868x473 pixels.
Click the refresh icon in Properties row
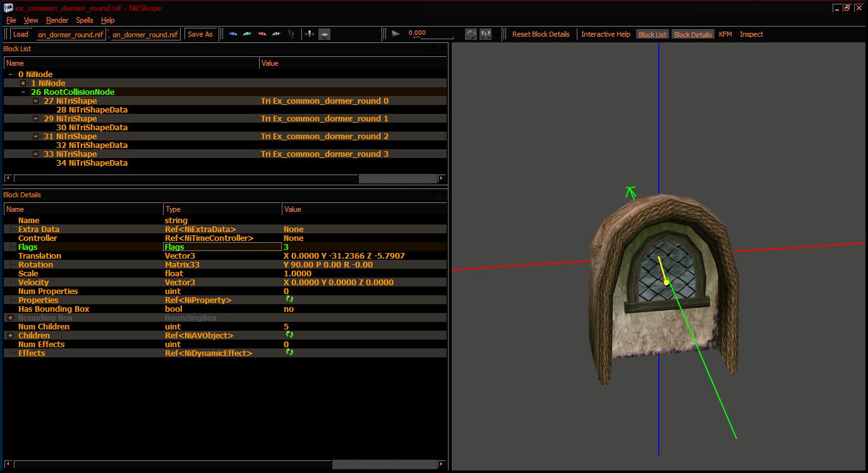coord(289,299)
